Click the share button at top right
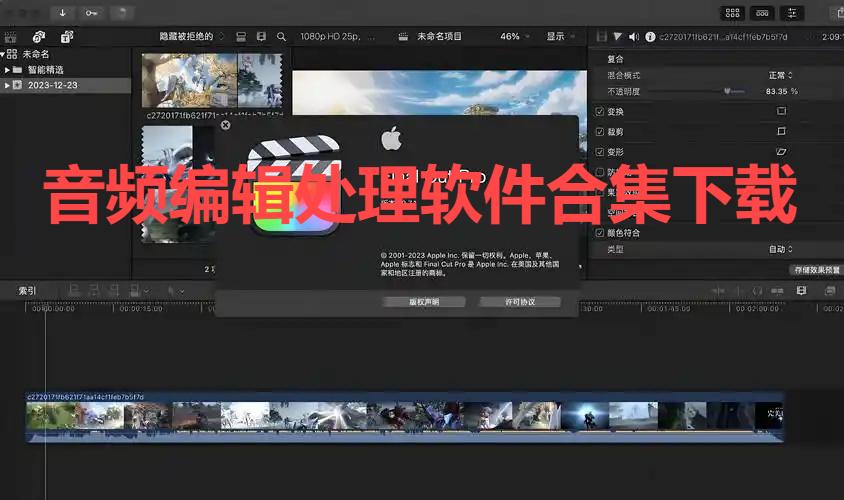 (838, 13)
